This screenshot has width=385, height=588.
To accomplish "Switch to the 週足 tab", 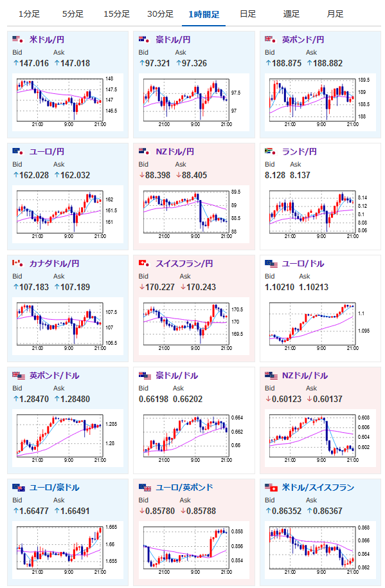I will [291, 14].
